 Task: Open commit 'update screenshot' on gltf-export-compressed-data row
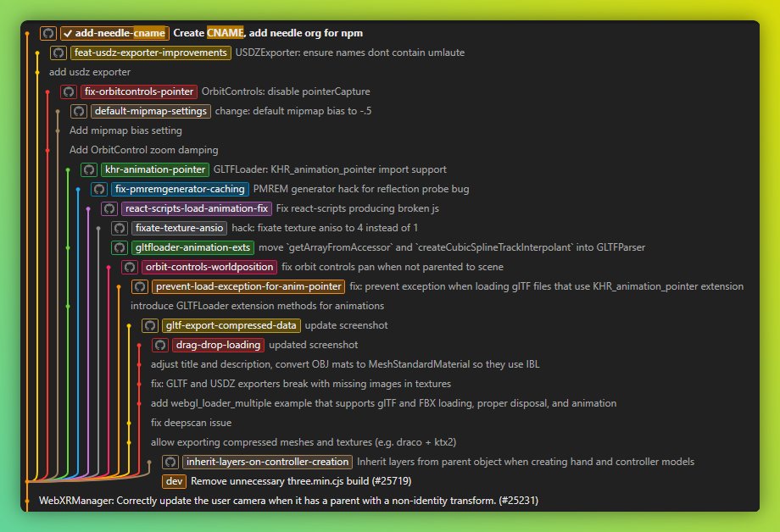click(x=346, y=325)
